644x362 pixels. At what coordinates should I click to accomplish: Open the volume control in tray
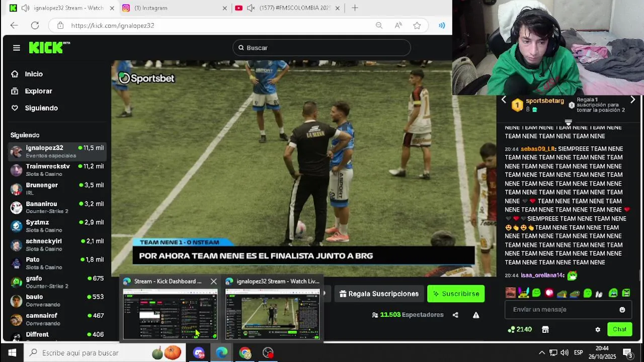point(565,353)
